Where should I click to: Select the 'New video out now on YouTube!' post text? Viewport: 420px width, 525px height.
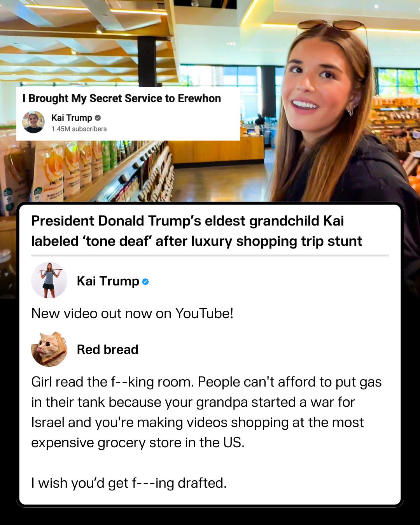coord(132,313)
